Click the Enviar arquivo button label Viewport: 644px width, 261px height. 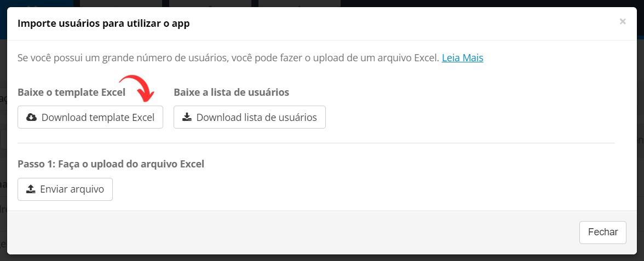coord(72,189)
